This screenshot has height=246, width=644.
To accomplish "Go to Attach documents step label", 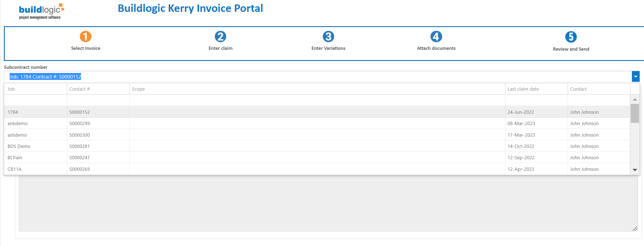I will pyautogui.click(x=436, y=48).
